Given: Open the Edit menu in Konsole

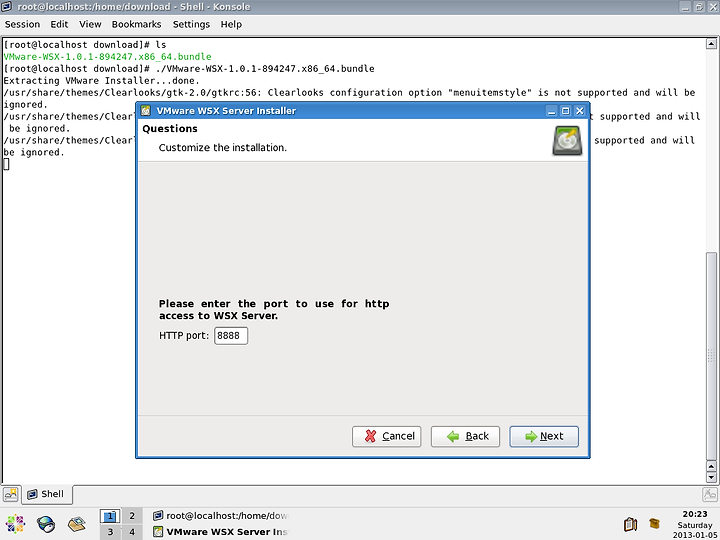Looking at the screenshot, I should pos(59,24).
